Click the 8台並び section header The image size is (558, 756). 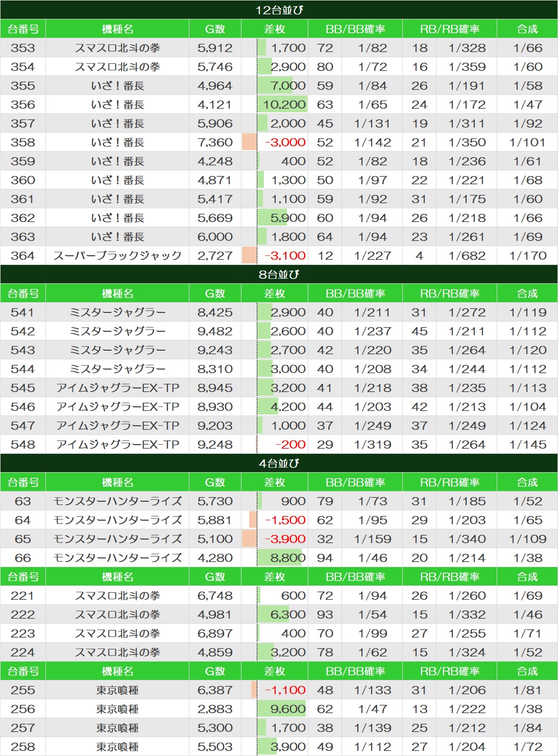pyautogui.click(x=279, y=274)
